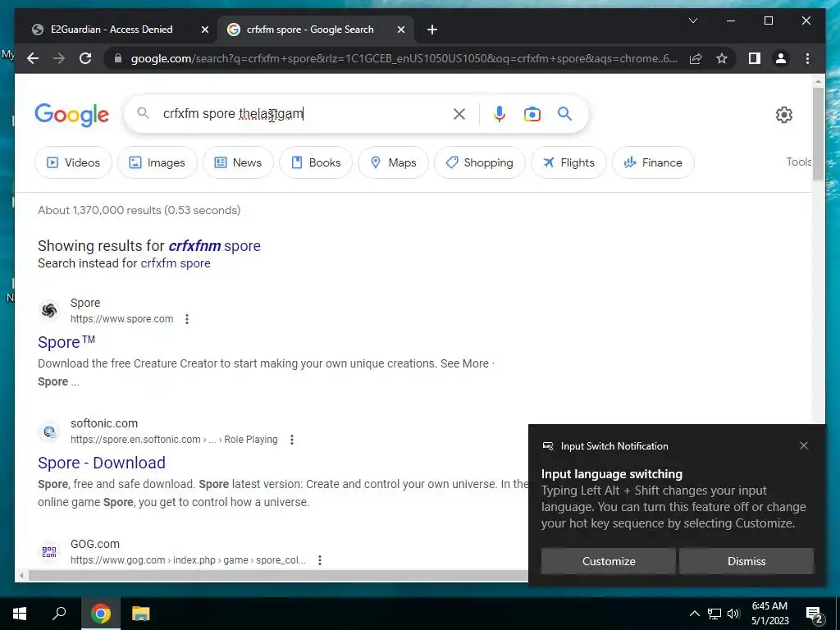840x630 pixels.
Task: Dismiss the input language notification
Action: click(746, 561)
